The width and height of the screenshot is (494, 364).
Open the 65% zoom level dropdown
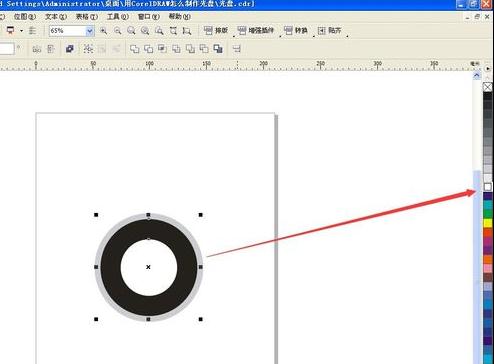(90, 31)
